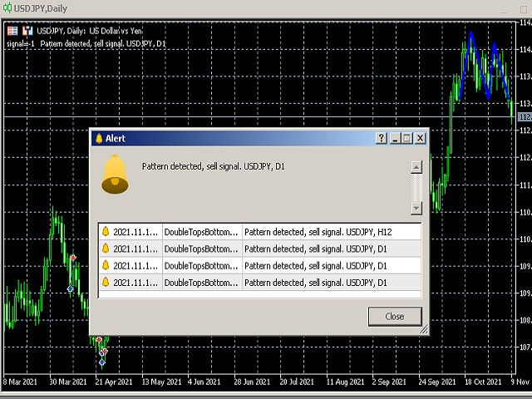Open help via the question mark button
This screenshot has width=532, height=399.
pos(381,138)
